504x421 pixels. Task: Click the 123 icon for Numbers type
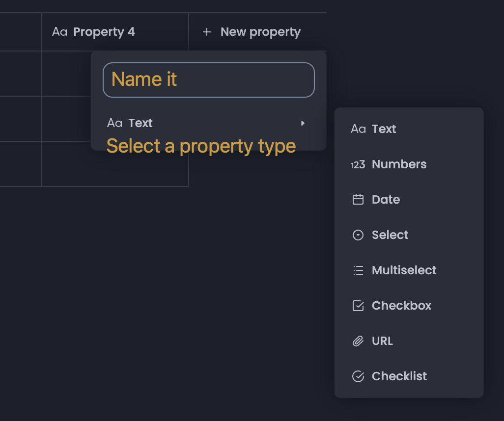[358, 164]
